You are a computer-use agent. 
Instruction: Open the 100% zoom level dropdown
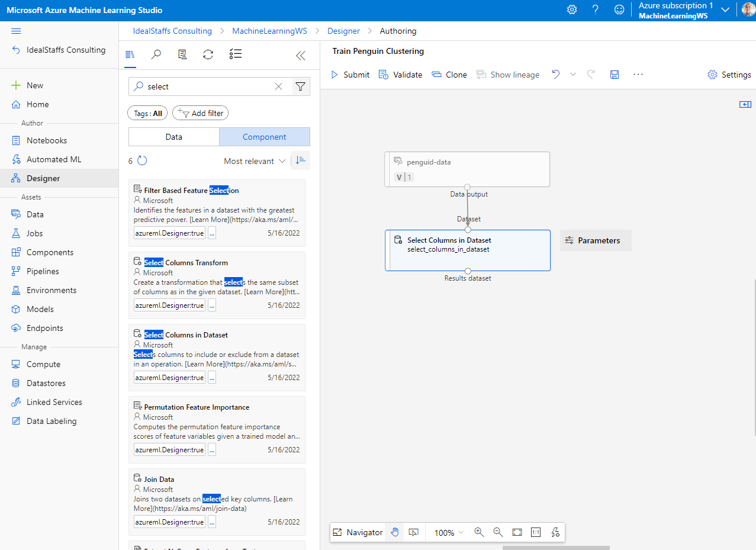coord(449,532)
